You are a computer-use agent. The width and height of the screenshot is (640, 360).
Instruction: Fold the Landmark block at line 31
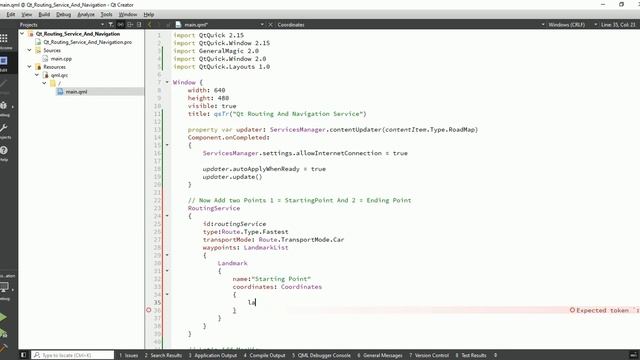[x=167, y=271]
